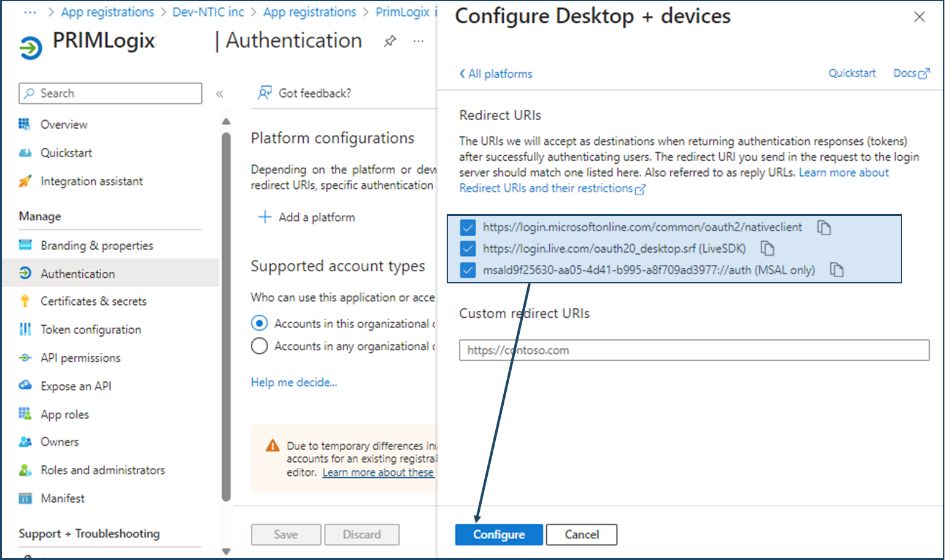Select Accounts in this organizational directory
Screen dimensions: 945x560
point(260,323)
